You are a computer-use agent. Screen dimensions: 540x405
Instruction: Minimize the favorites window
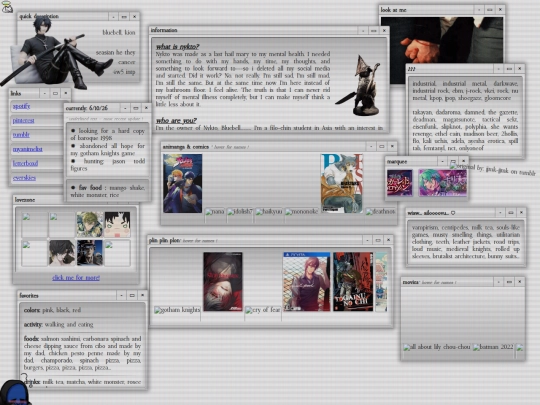pyautogui.click(x=121, y=295)
